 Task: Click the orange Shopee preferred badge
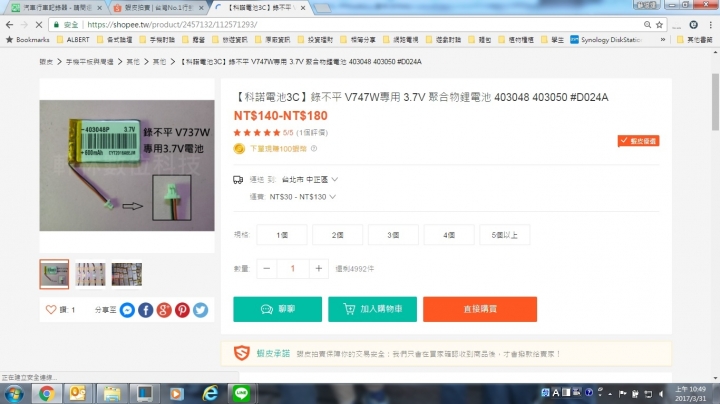[638, 141]
